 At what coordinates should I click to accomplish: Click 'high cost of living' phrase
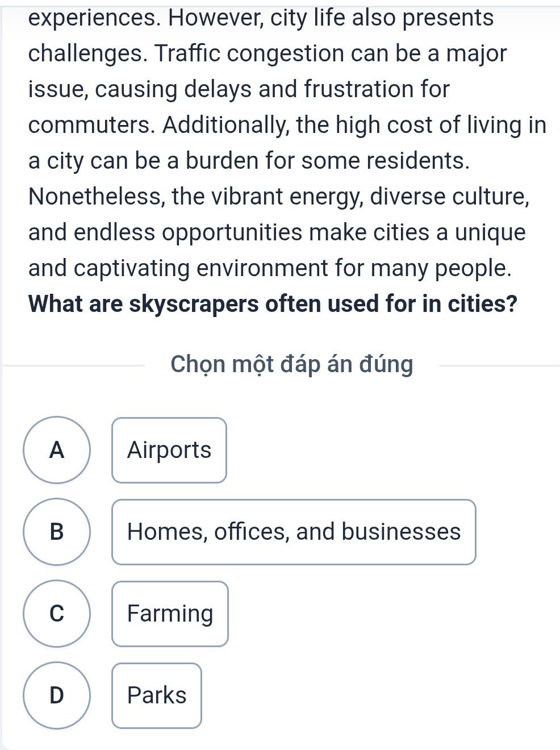(x=425, y=125)
